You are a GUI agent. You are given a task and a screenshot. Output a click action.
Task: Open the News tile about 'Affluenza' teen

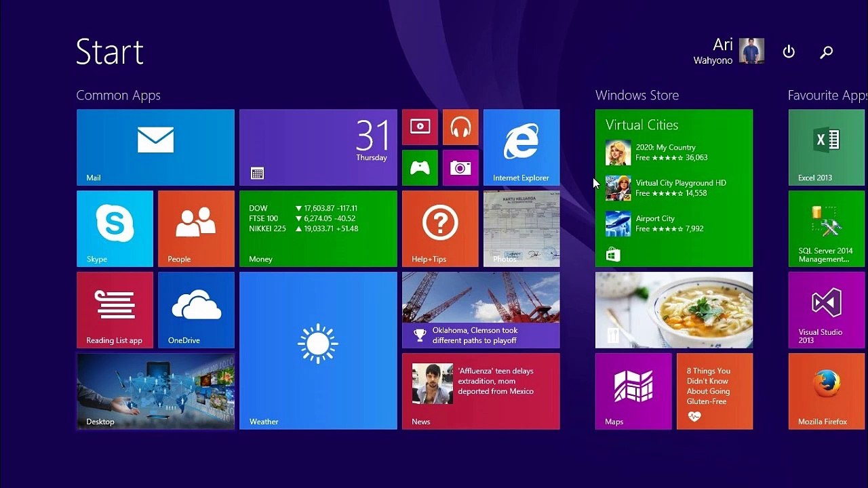[481, 391]
